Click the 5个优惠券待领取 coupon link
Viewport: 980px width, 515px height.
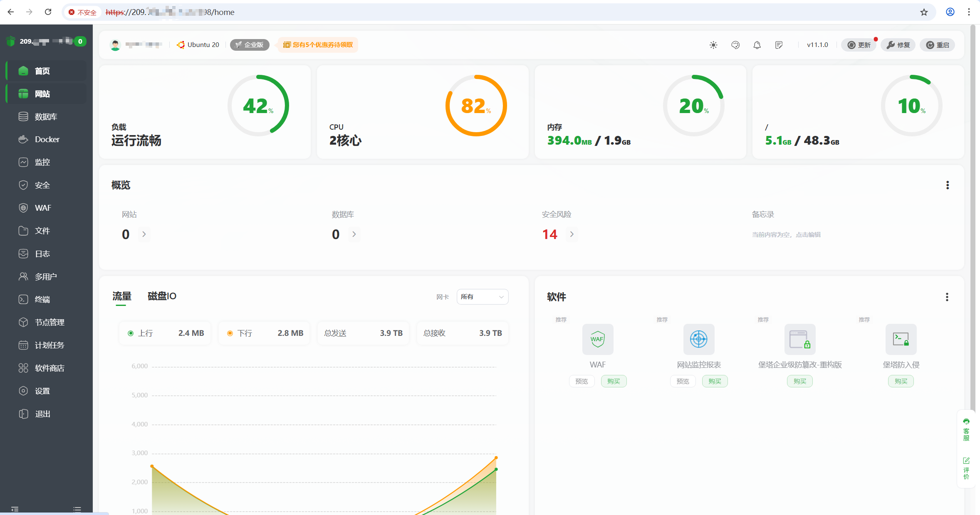318,45
